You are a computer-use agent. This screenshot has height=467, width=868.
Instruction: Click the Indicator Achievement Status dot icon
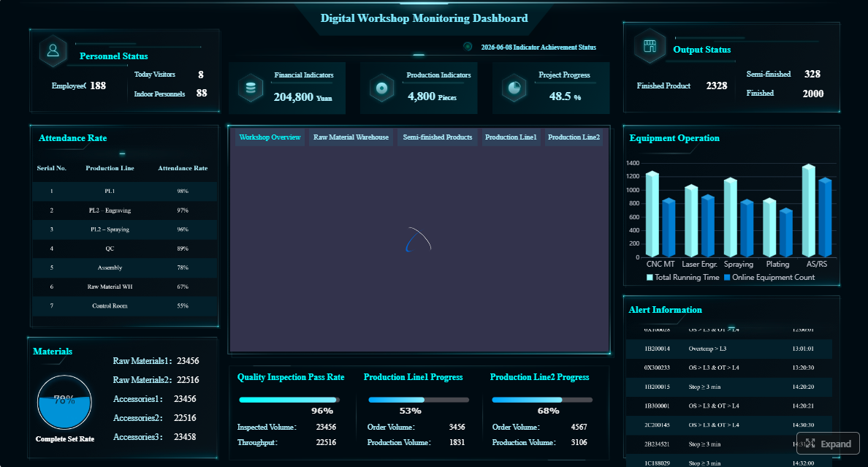coord(468,47)
